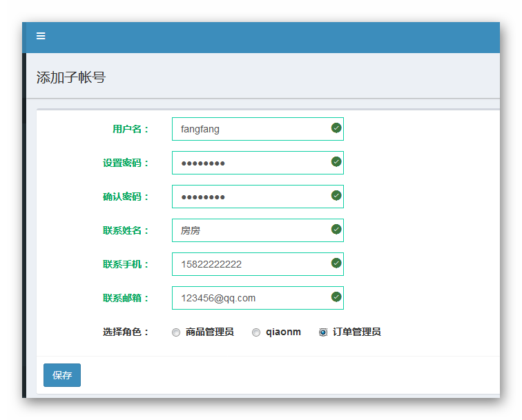Click the 订单管理员 role label text
522x420 pixels.
[356, 332]
